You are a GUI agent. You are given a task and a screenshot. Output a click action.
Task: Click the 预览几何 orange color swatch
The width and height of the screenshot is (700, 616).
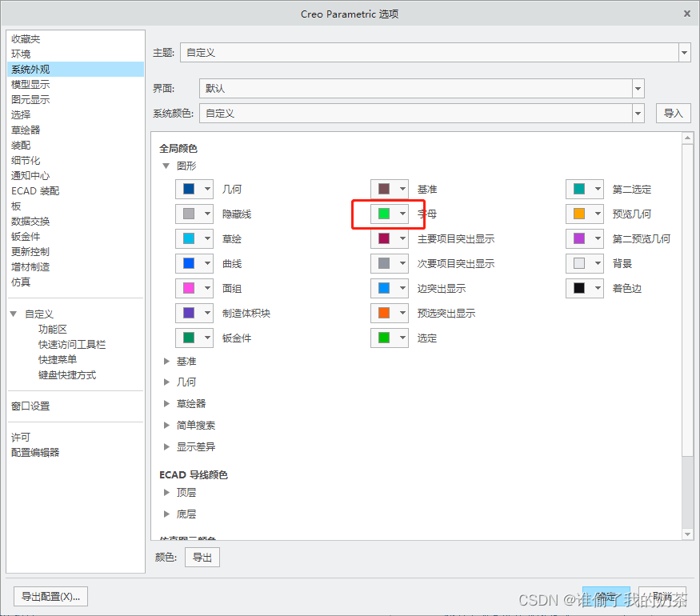point(579,214)
